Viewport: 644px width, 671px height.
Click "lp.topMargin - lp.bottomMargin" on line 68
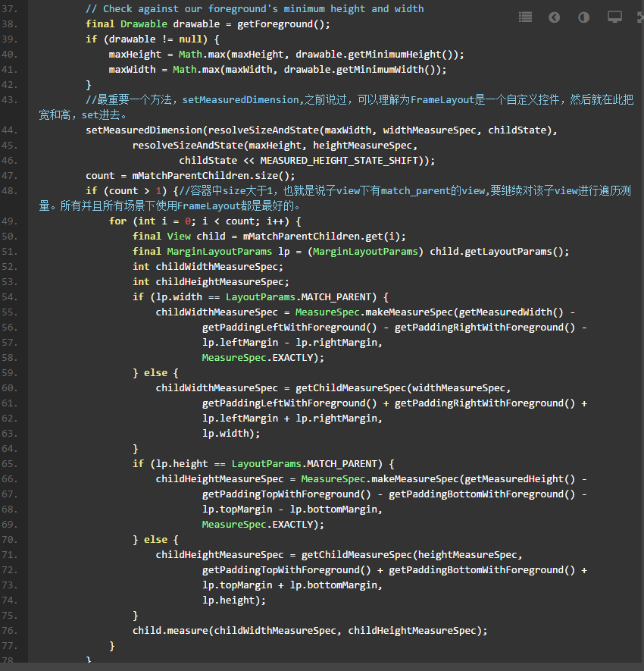click(289, 510)
